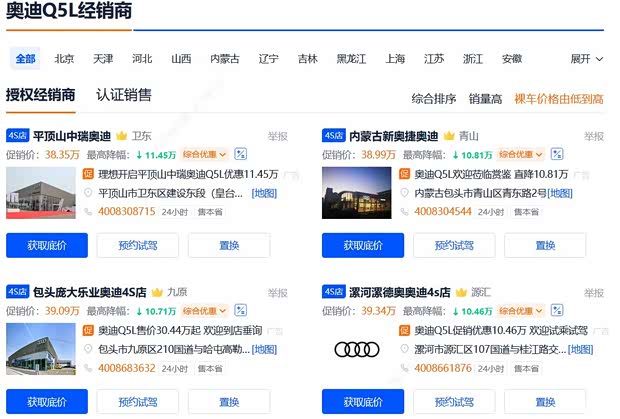Viewport: 620px width, 419px height.
Task: Expand 综合优惠 dropdown for 漯河漯德奥奥迪4s店
Action: 521,311
